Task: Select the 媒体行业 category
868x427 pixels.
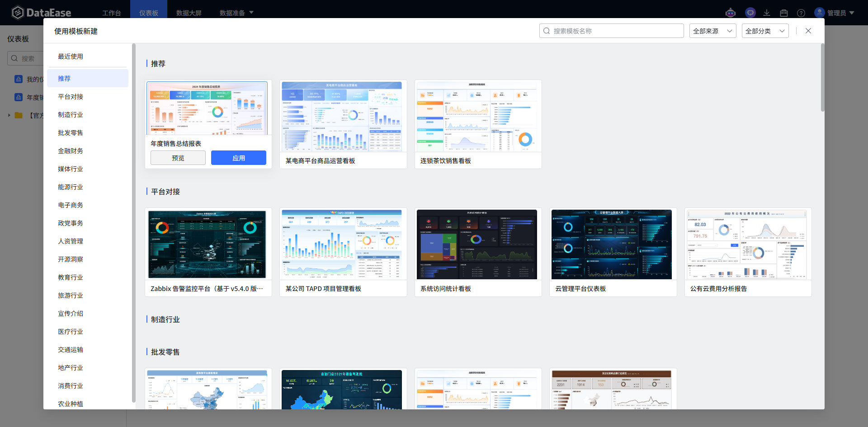Action: (x=88, y=169)
